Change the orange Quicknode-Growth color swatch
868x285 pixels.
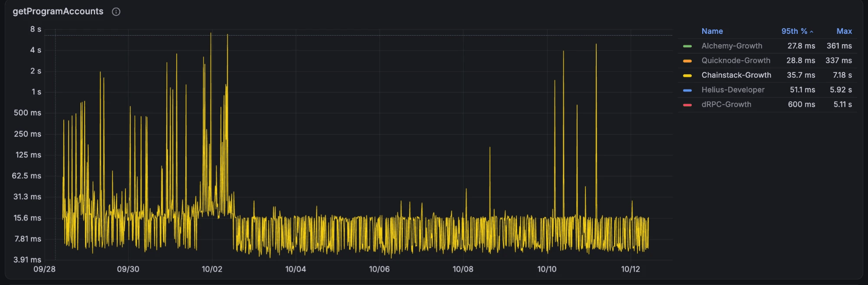click(x=687, y=61)
